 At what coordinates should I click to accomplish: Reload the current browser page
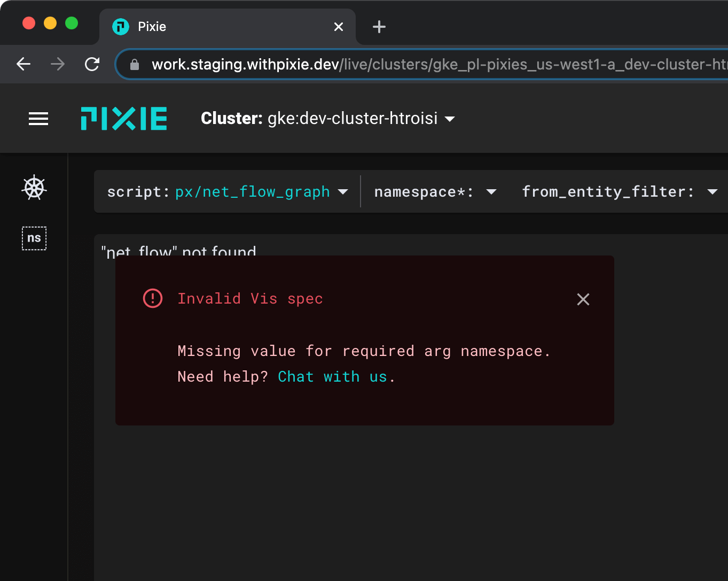[x=92, y=65]
